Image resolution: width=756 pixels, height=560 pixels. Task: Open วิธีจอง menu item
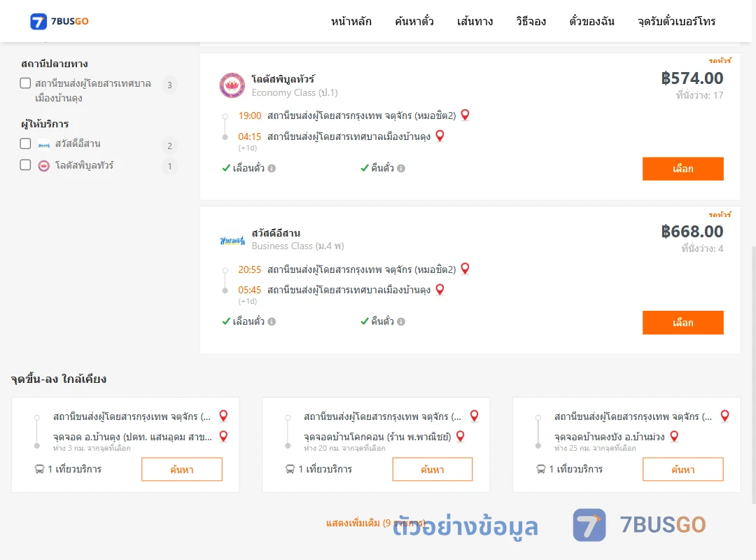pyautogui.click(x=531, y=21)
